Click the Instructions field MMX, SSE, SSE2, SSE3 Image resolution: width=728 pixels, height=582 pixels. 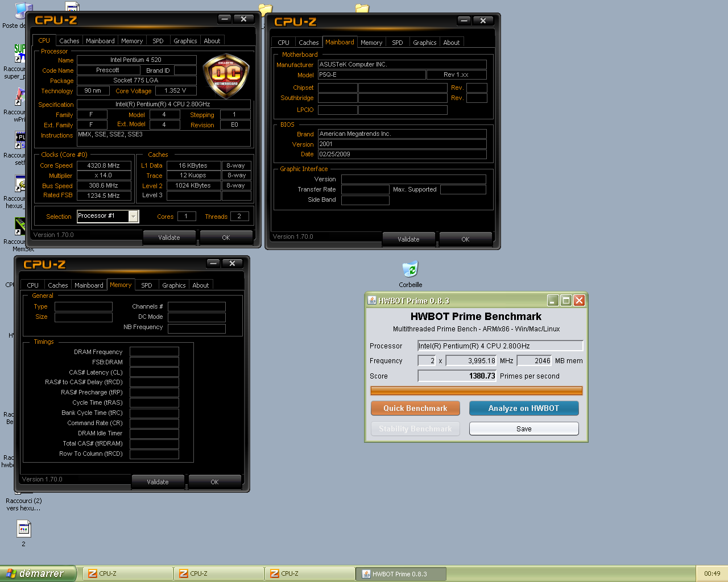click(x=164, y=138)
